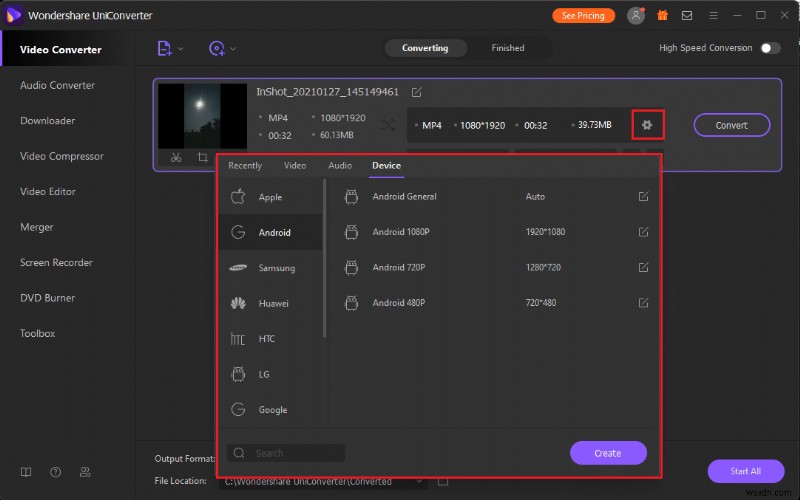This screenshot has height=500, width=800.
Task: Switch to the Finished tab
Action: tap(507, 48)
